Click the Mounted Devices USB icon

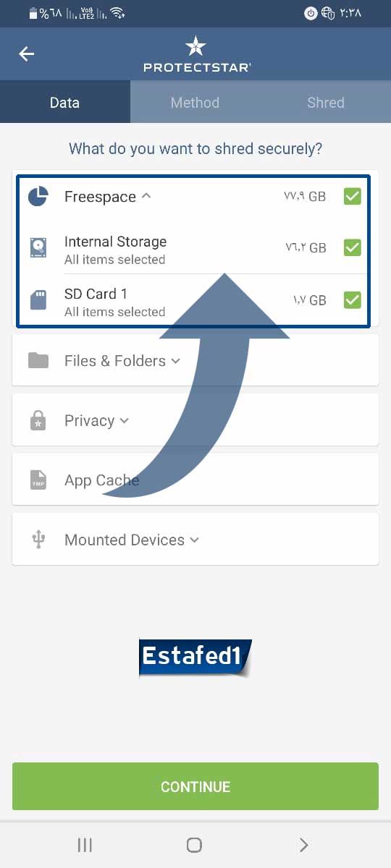[x=38, y=540]
